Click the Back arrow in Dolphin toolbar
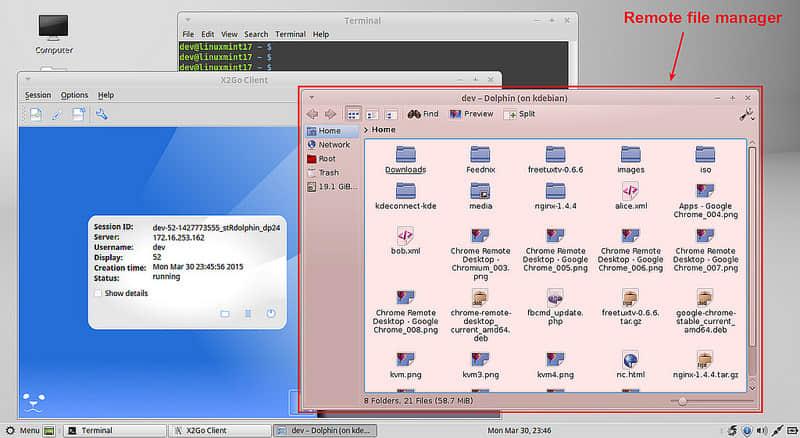This screenshot has width=800, height=438. (x=312, y=114)
